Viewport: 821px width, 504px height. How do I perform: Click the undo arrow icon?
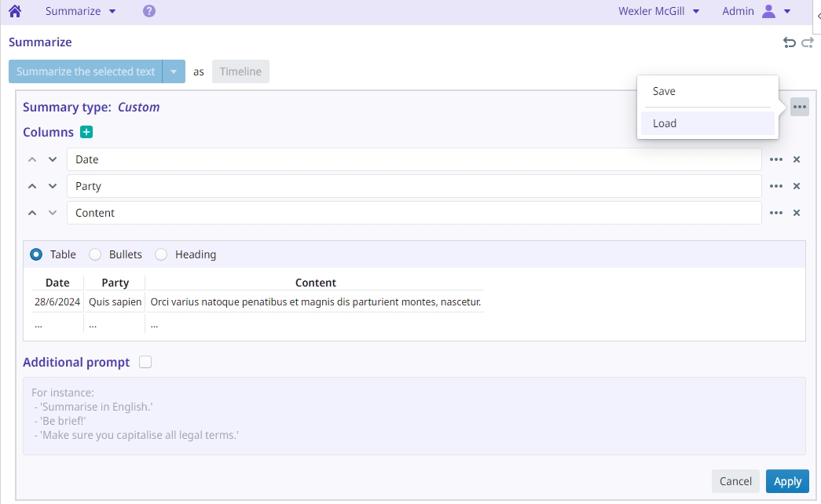[x=790, y=43]
